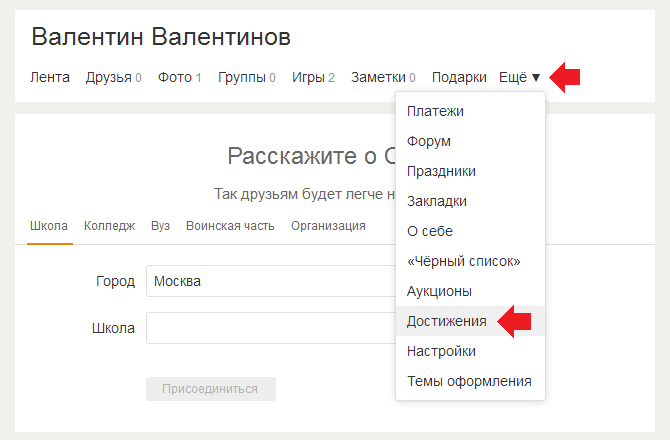Open the Фото section
Image resolution: width=670 pixels, height=440 pixels.
[x=179, y=77]
